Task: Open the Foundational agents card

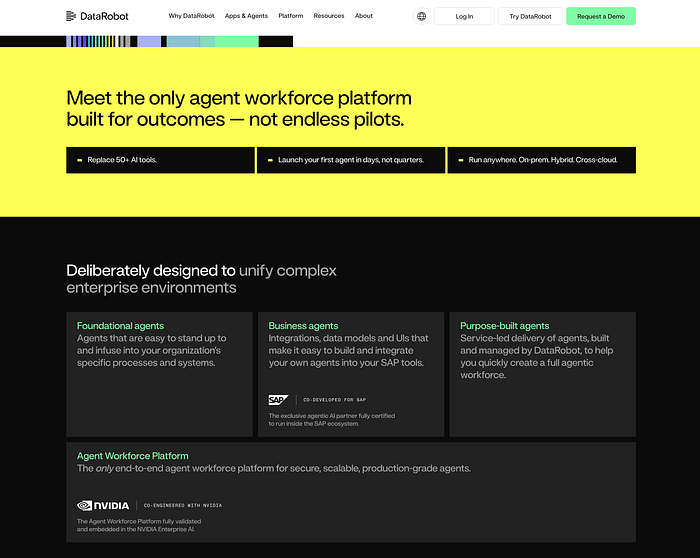Action: [159, 374]
